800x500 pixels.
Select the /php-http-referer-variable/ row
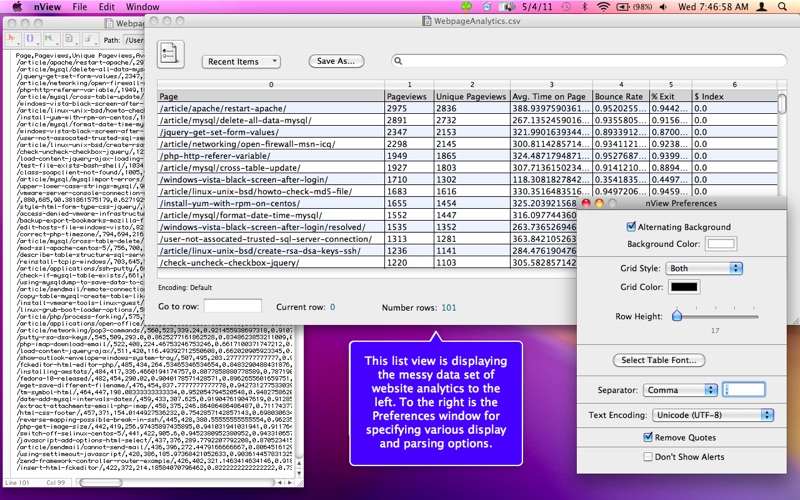(x=467, y=156)
